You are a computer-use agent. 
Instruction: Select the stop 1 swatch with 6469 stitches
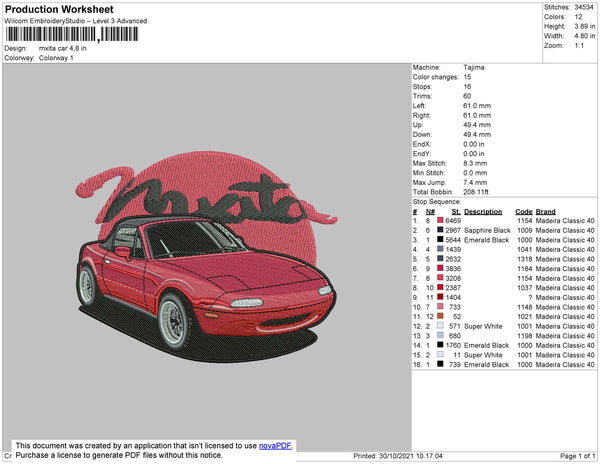[439, 221]
